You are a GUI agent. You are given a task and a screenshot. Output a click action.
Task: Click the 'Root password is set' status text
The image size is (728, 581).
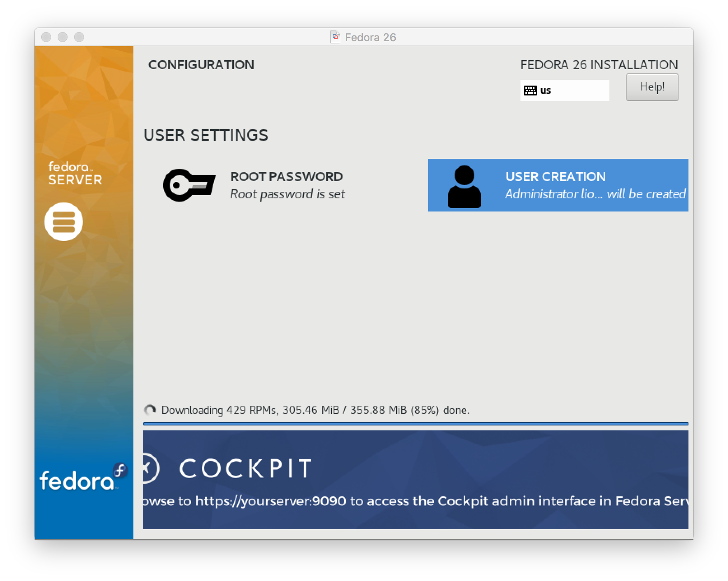(x=287, y=194)
